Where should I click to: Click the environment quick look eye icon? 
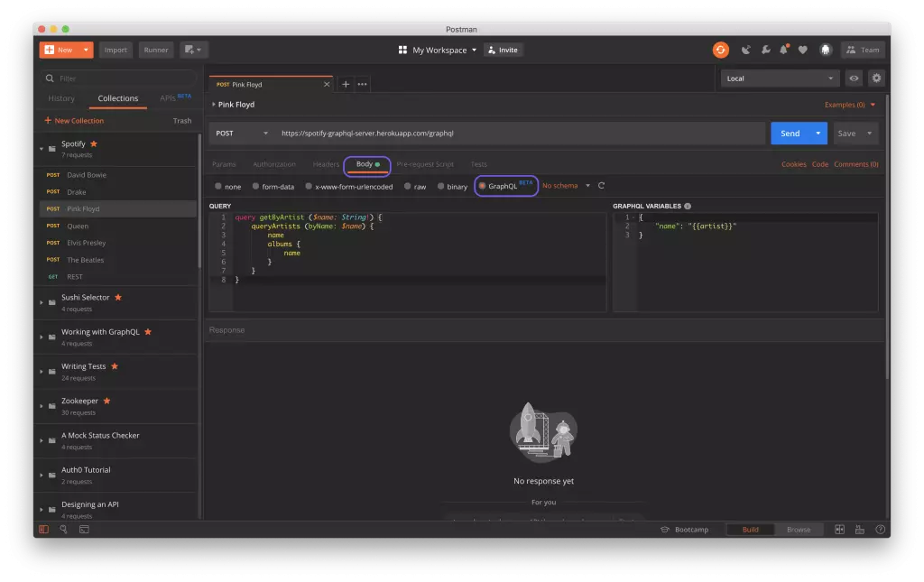[854, 79]
